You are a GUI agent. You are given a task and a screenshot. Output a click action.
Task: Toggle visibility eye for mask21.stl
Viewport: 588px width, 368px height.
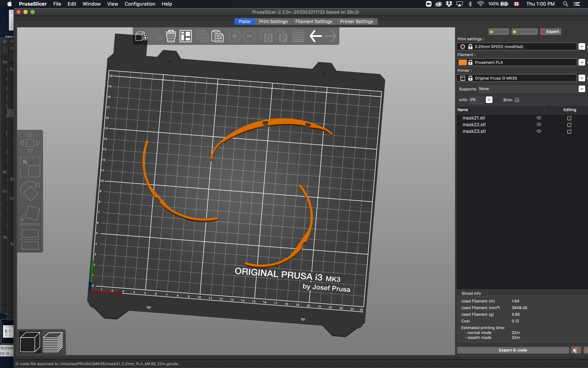click(x=539, y=118)
